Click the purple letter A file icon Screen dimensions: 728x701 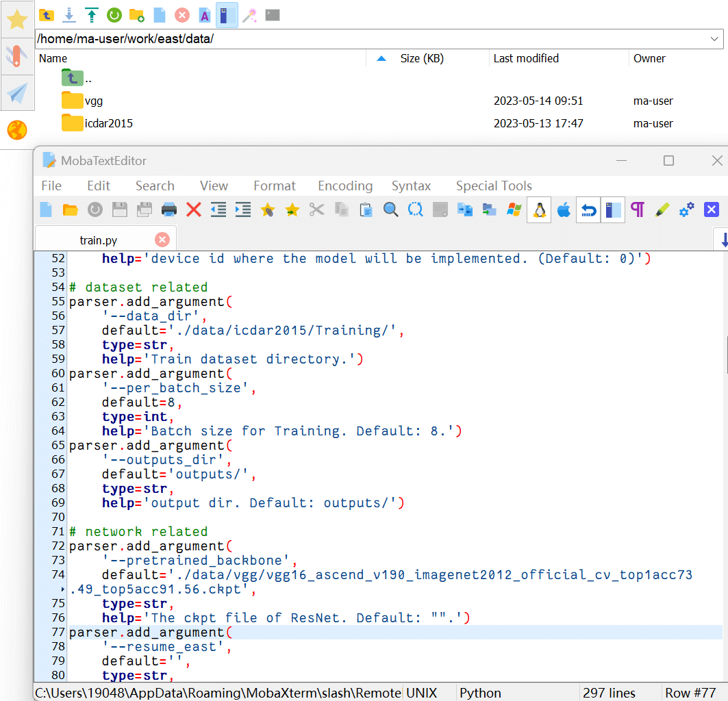[x=204, y=15]
